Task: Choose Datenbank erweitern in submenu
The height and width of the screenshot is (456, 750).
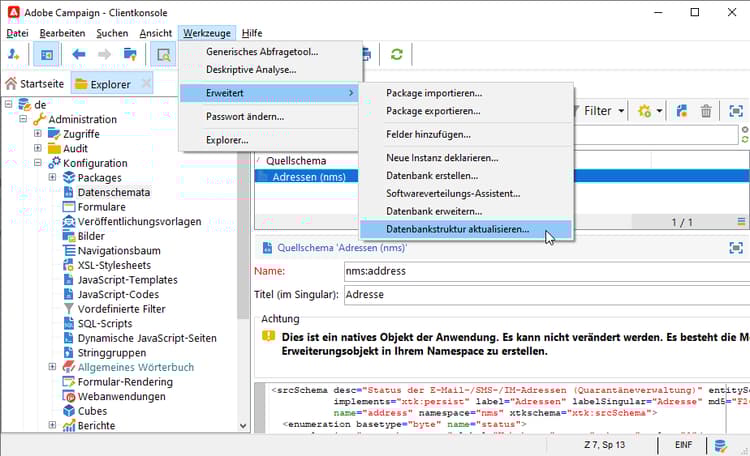Action: (x=466, y=211)
